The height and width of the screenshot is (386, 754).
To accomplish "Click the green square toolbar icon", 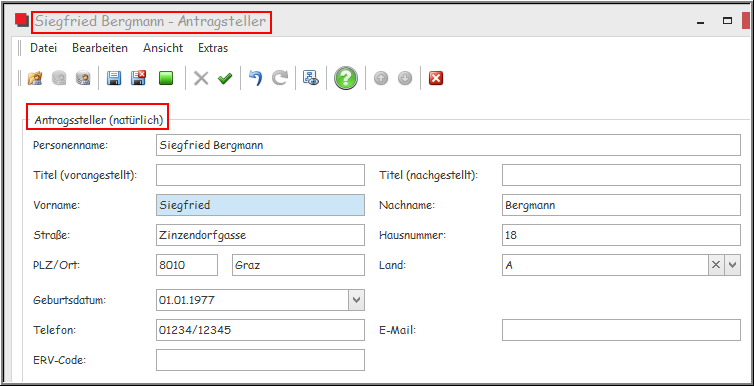I will tap(166, 78).
